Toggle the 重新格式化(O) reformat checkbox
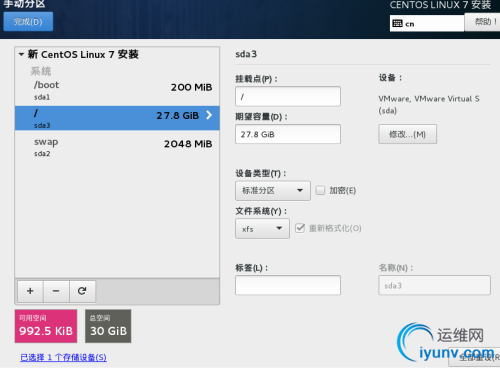500x369 pixels. pos(300,228)
